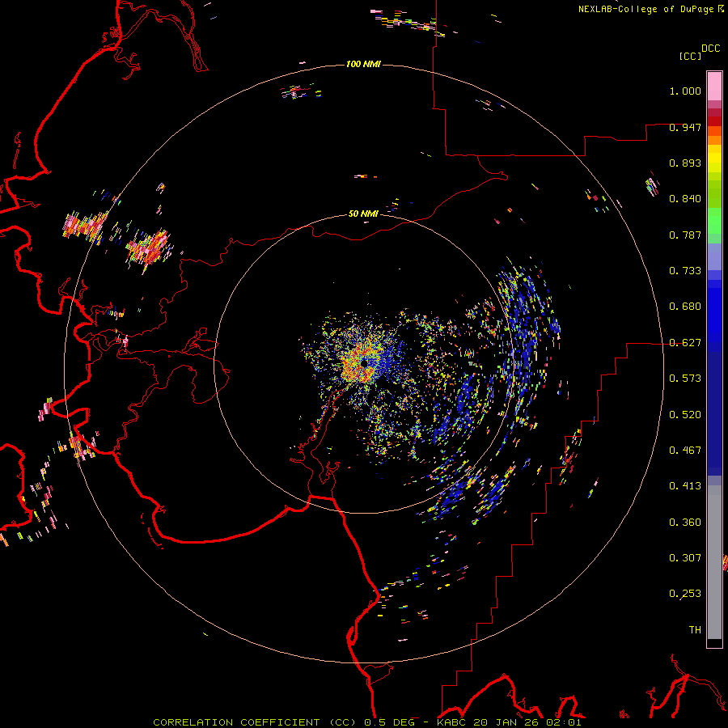Click the 0.467 legend value
The image size is (728, 728).
coord(685,451)
